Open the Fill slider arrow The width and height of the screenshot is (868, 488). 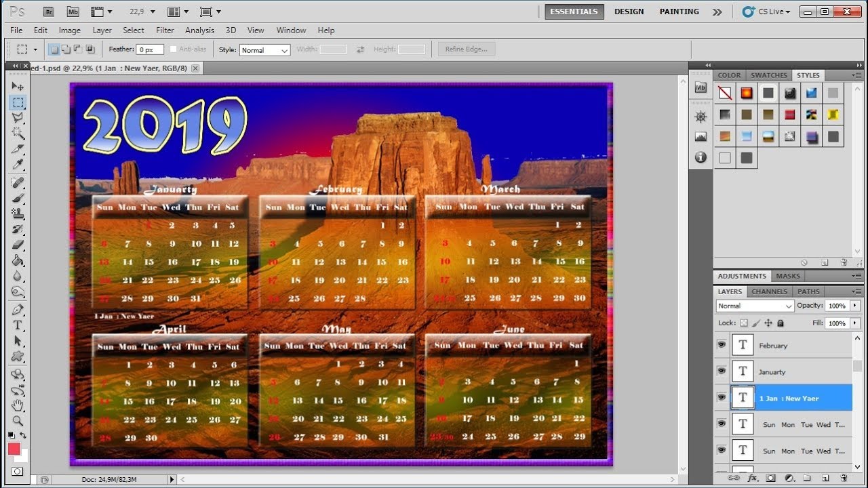tap(855, 323)
